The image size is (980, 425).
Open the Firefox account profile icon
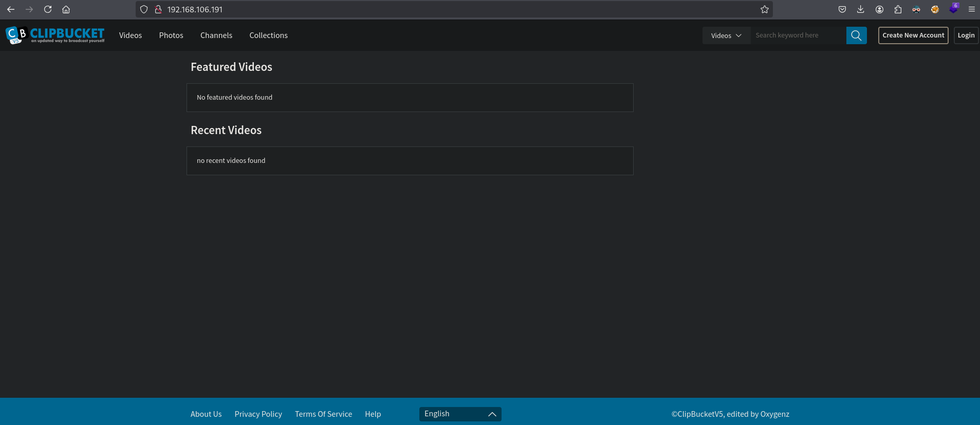[x=879, y=9]
